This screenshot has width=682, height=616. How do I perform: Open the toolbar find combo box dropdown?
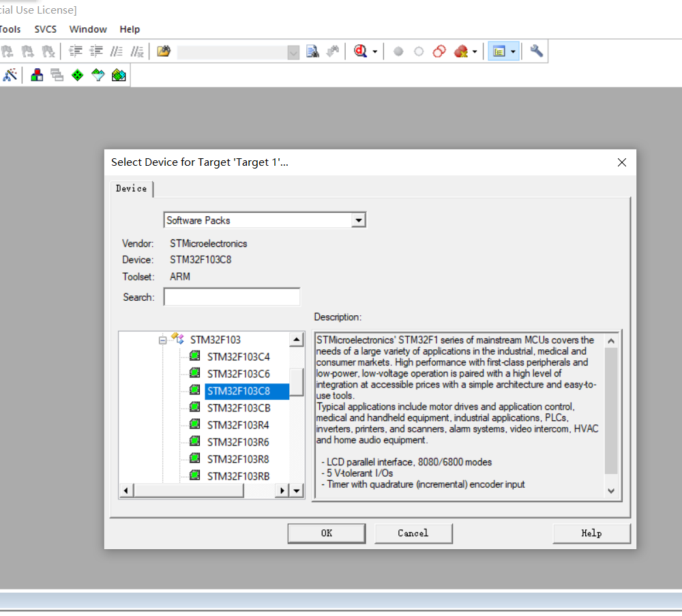pyautogui.click(x=293, y=53)
